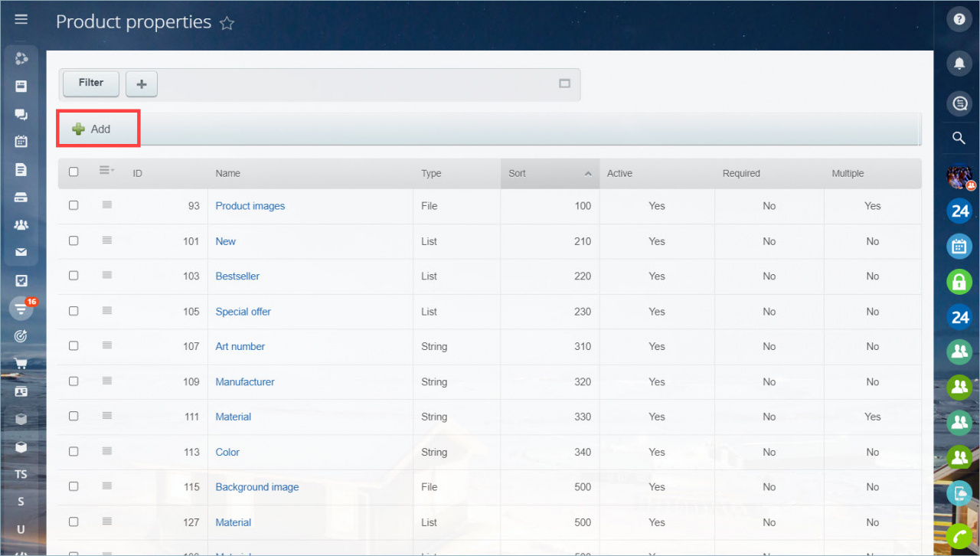This screenshot has width=980, height=556.
Task: Open the Manufacturer property link
Action: coord(245,381)
